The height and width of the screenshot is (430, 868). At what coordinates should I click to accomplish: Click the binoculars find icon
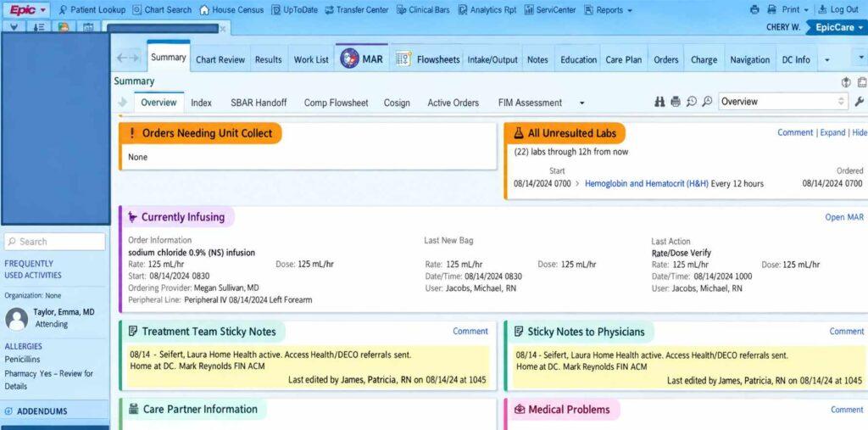[659, 102]
